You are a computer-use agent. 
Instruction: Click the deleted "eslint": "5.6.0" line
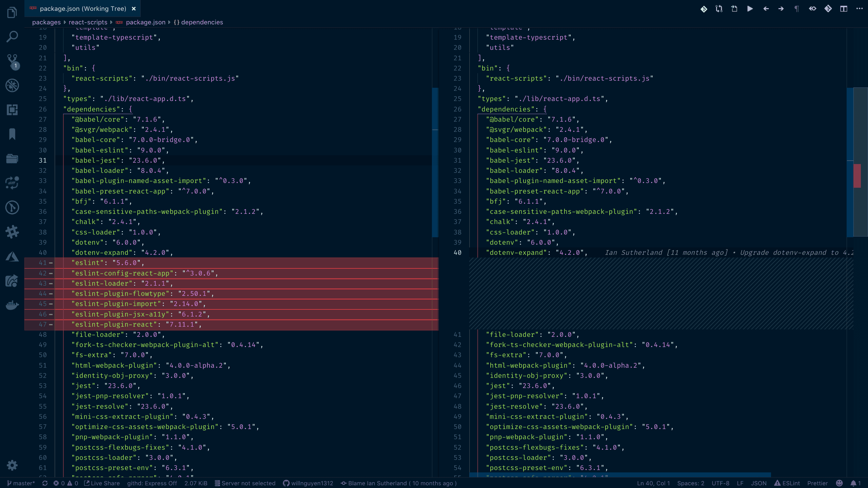[x=232, y=263]
